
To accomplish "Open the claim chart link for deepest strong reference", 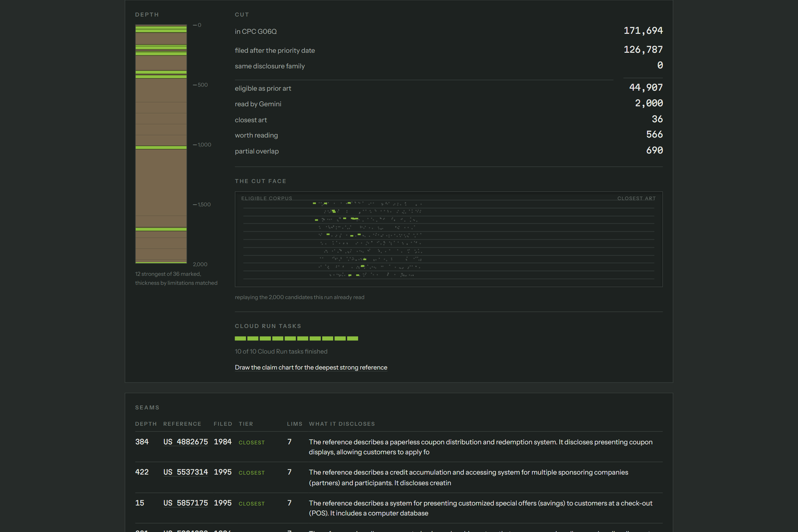I will pyautogui.click(x=311, y=367).
